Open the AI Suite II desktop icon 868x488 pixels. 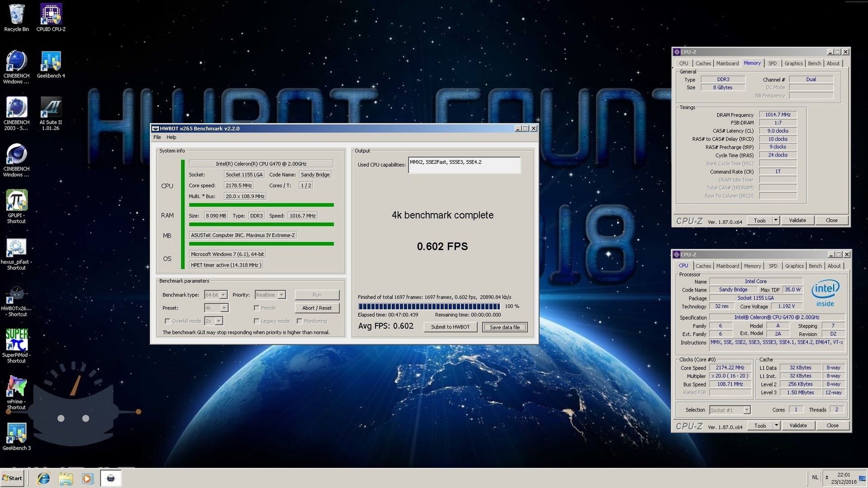click(51, 114)
